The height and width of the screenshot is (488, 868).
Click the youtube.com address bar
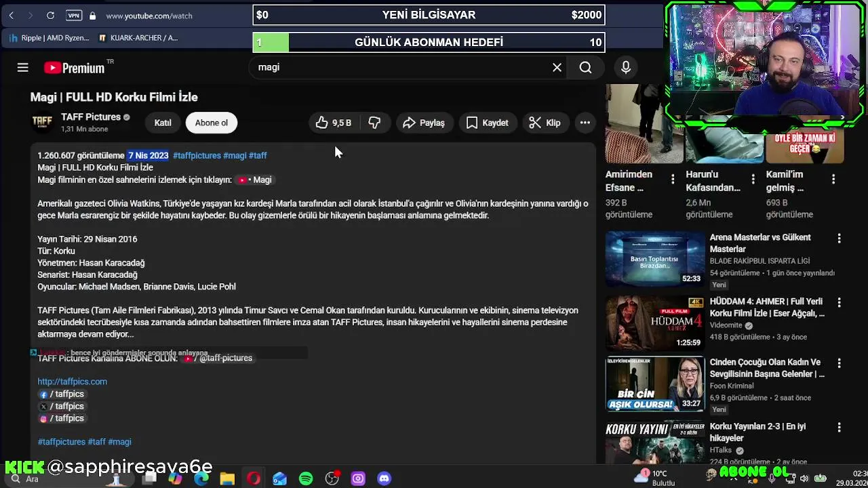pyautogui.click(x=149, y=15)
